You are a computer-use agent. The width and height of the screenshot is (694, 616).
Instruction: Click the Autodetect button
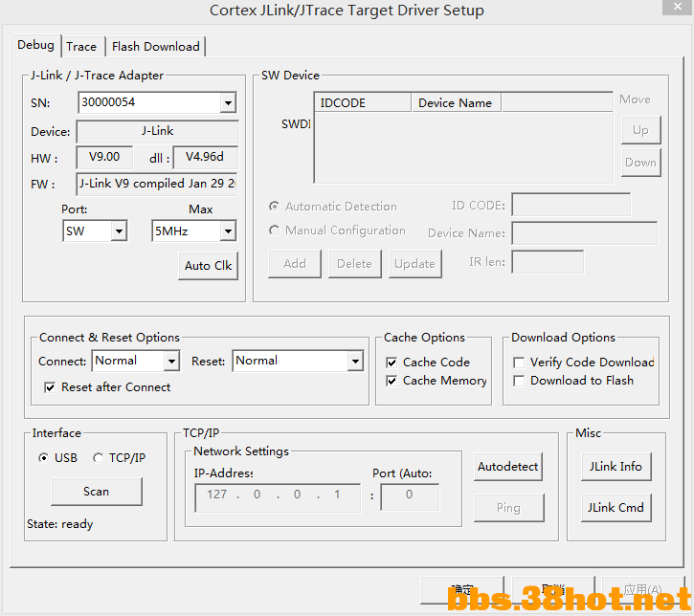pyautogui.click(x=508, y=467)
